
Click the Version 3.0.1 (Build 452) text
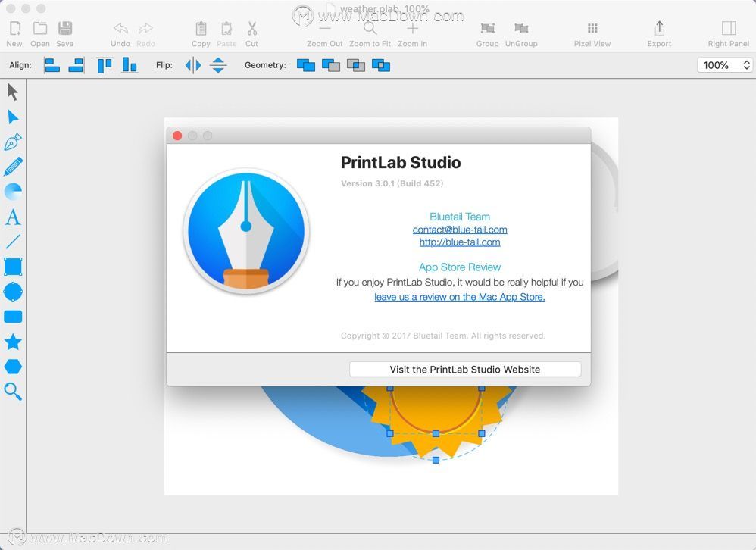tap(392, 183)
